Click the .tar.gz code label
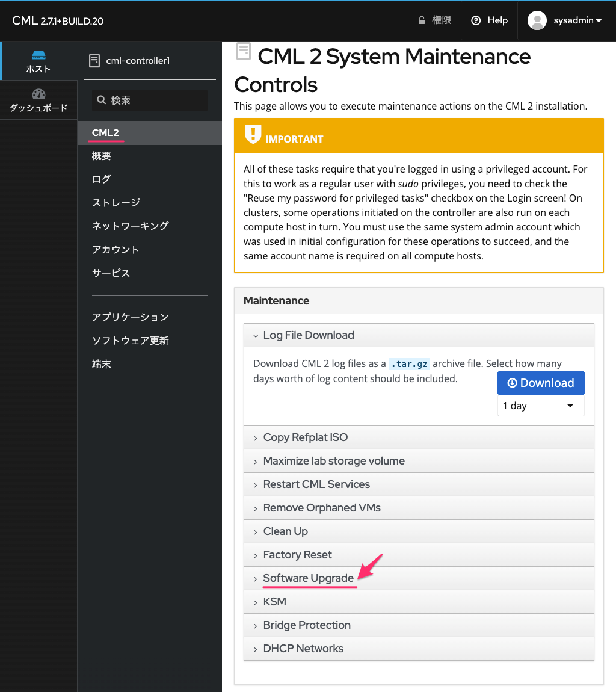The width and height of the screenshot is (616, 692). tap(409, 364)
